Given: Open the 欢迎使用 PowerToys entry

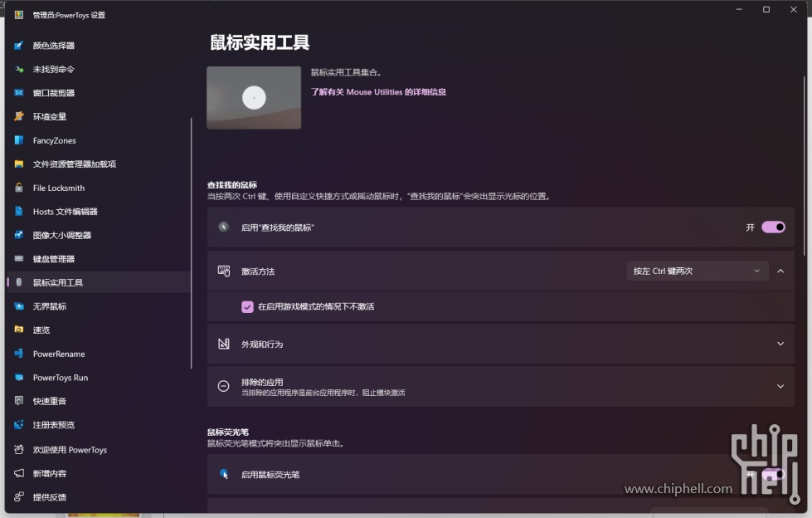Looking at the screenshot, I should [99, 450].
